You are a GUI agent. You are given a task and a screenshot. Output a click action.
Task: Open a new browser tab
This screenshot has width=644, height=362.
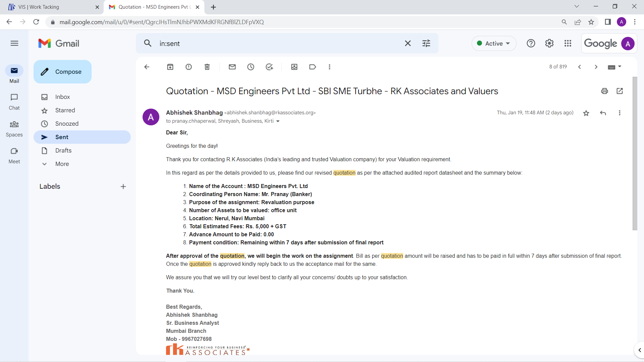pos(213,7)
